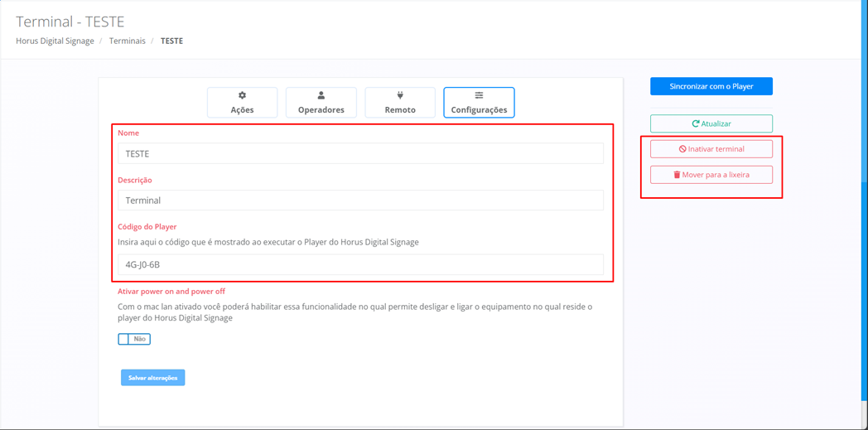Open the Terminais breadcrumb link
Screen dimensions: 868x430
click(x=128, y=41)
